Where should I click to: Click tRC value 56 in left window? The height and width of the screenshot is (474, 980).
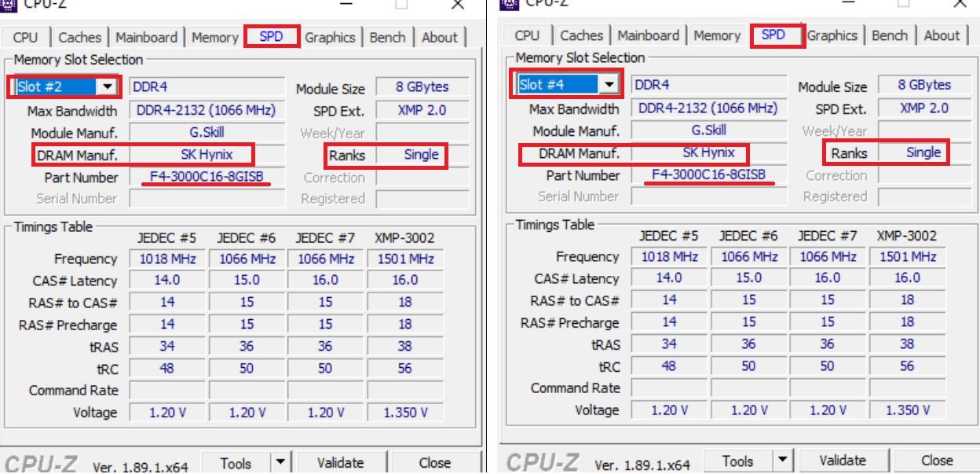pos(405,369)
